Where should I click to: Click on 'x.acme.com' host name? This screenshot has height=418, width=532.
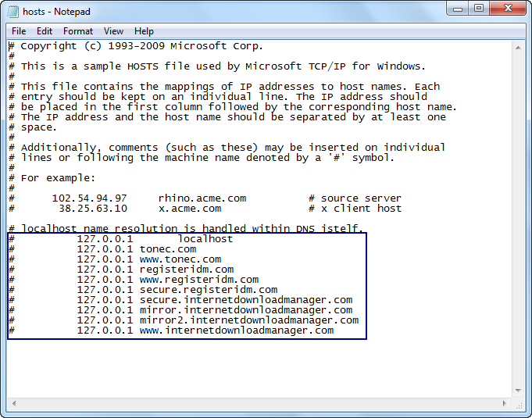point(190,209)
